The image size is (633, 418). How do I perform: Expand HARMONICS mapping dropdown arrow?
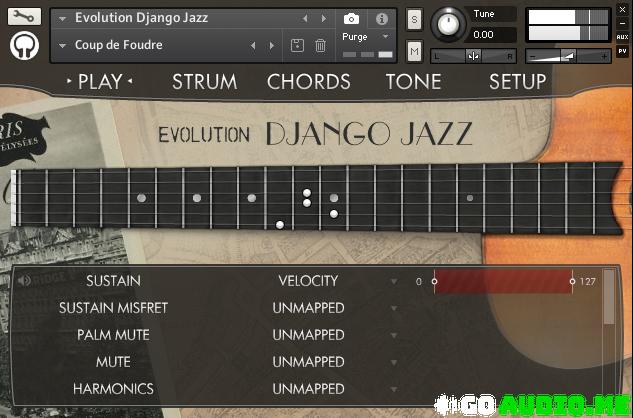pyautogui.click(x=394, y=389)
